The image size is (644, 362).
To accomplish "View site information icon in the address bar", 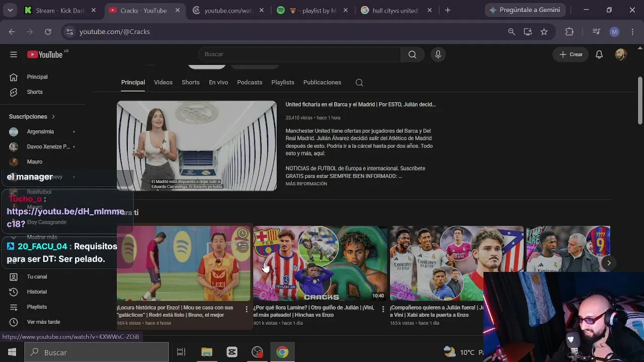I will (x=70, y=32).
